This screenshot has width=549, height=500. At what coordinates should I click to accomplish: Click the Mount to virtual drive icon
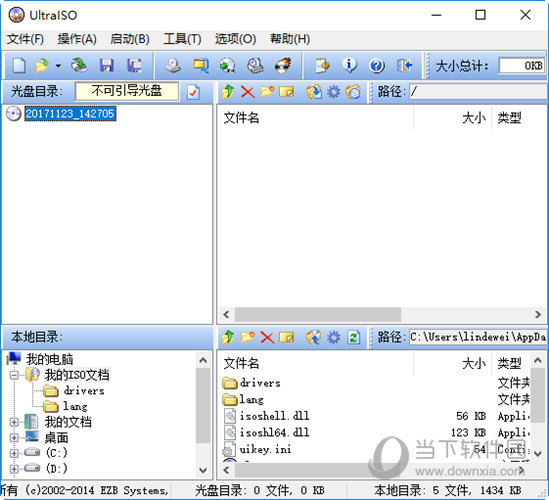coord(255,65)
